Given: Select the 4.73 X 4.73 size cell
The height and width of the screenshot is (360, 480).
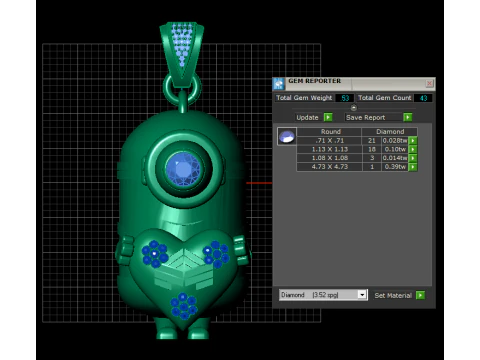Looking at the screenshot, I should 329,167.
